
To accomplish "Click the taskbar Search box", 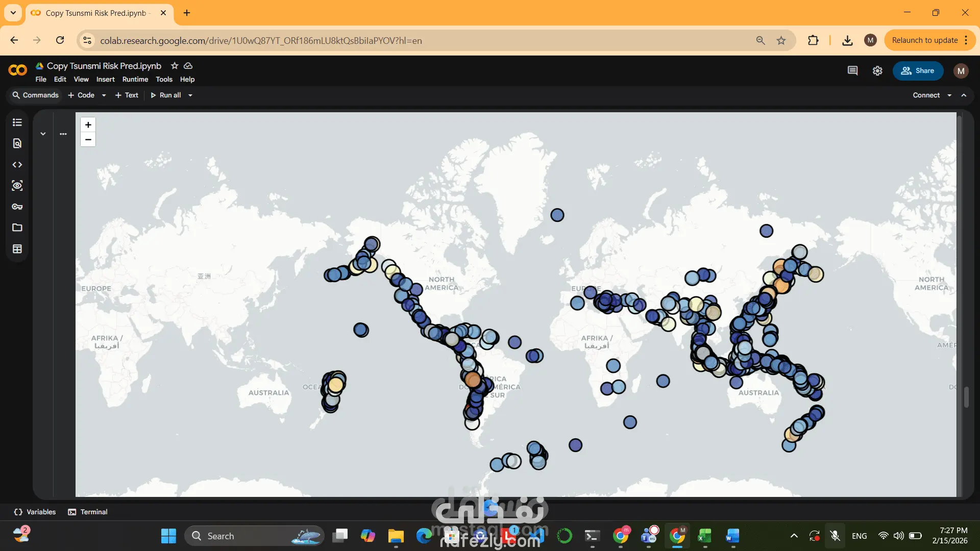I will click(x=254, y=536).
